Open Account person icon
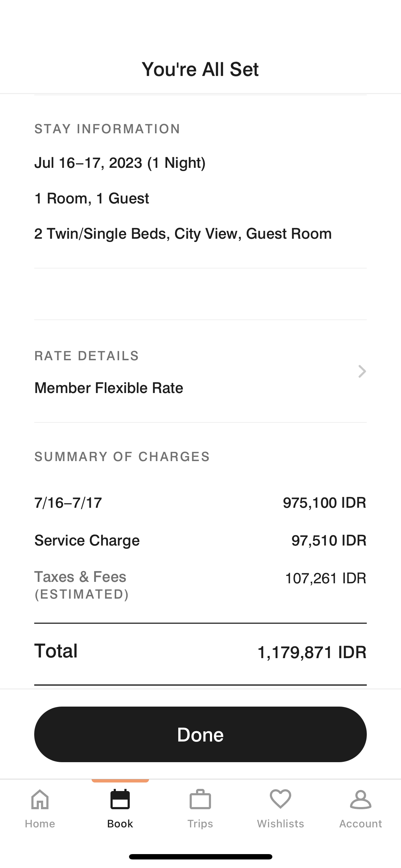Screen dimensions: 401x868 pyautogui.click(x=360, y=799)
